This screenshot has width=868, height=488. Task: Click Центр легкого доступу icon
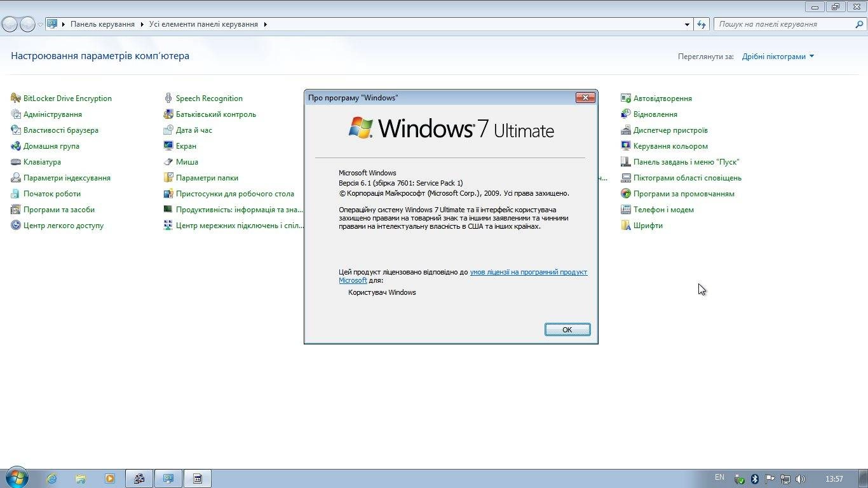pyautogui.click(x=16, y=226)
